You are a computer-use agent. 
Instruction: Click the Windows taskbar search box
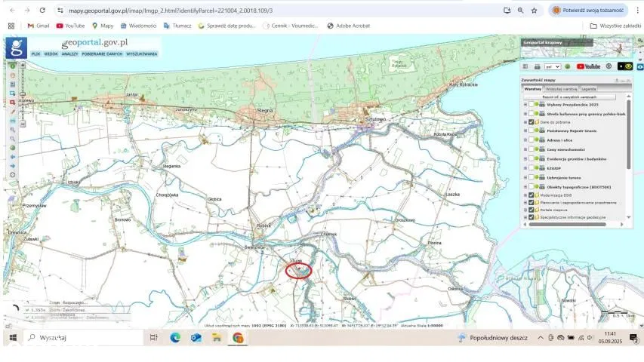point(83,338)
